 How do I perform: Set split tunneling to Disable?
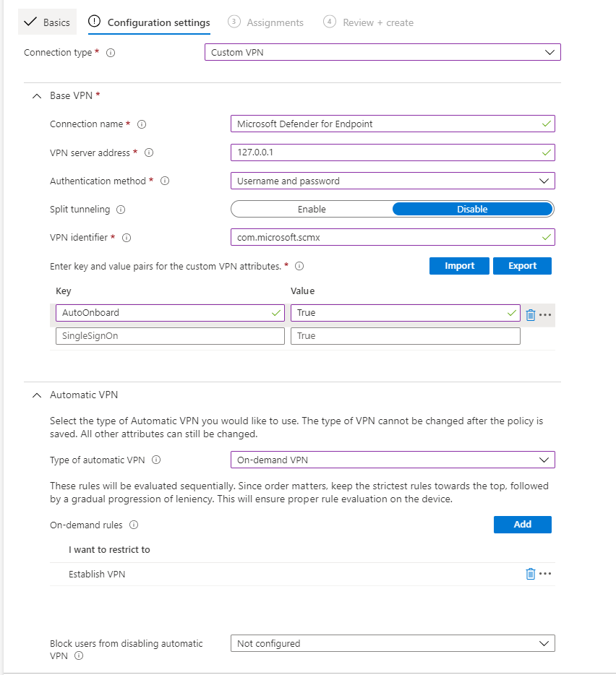[x=472, y=209]
